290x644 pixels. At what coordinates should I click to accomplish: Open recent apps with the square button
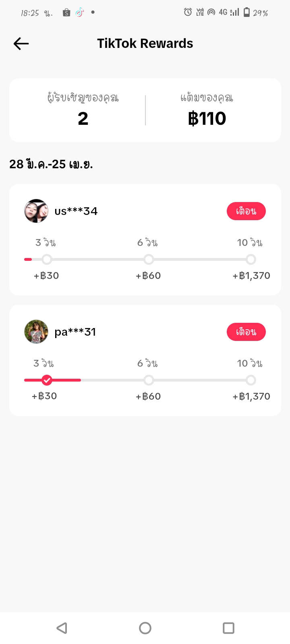pos(228,628)
